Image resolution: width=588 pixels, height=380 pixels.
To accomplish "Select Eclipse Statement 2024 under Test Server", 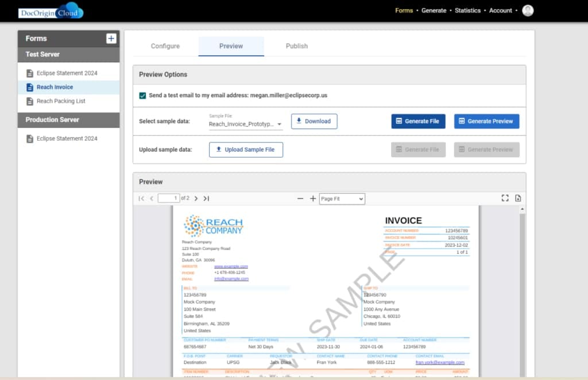I will coord(69,73).
